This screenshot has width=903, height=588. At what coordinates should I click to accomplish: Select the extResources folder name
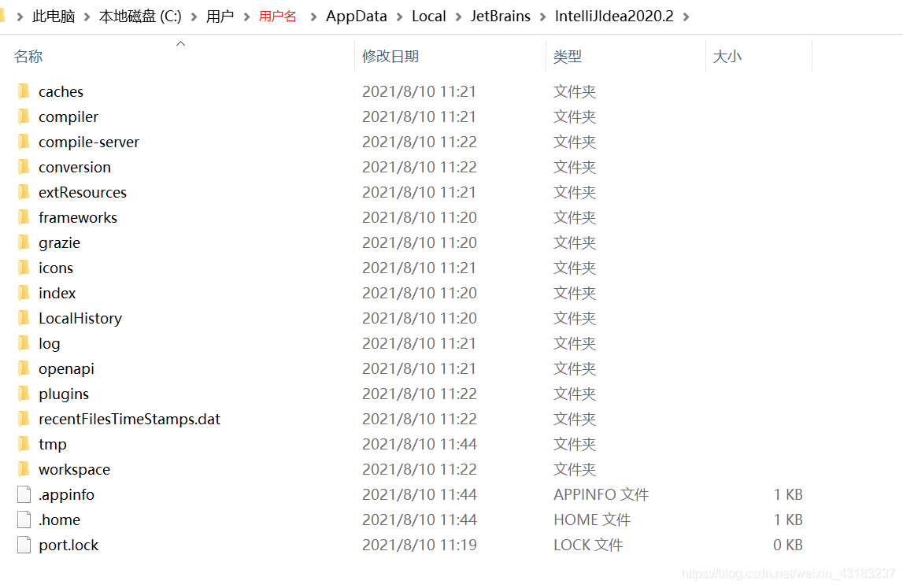pos(83,192)
